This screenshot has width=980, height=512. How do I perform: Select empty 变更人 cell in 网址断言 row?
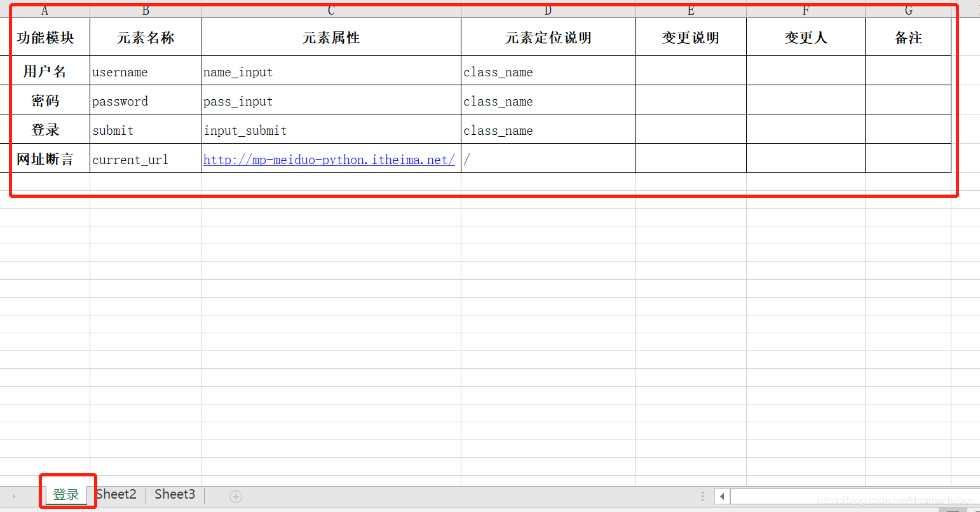click(806, 158)
